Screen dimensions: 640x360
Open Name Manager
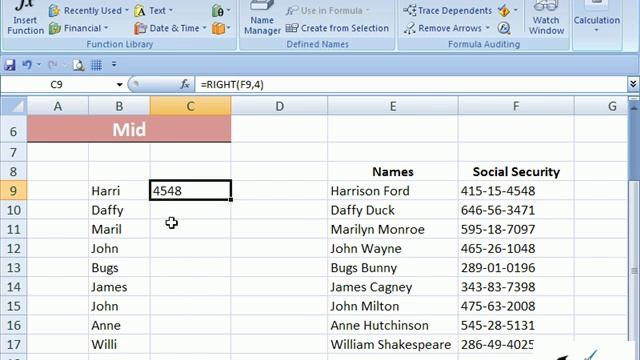[x=262, y=18]
